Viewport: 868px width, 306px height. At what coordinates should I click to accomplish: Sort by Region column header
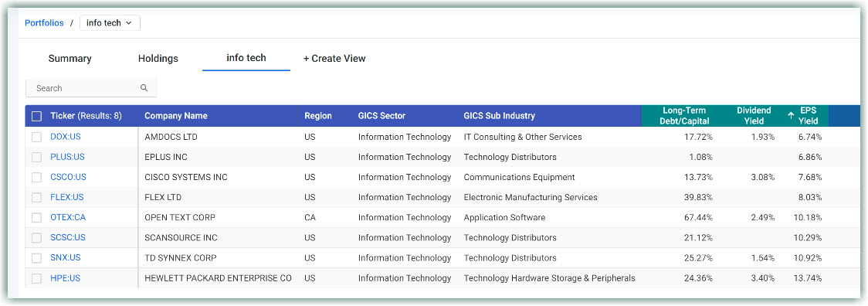coord(318,116)
